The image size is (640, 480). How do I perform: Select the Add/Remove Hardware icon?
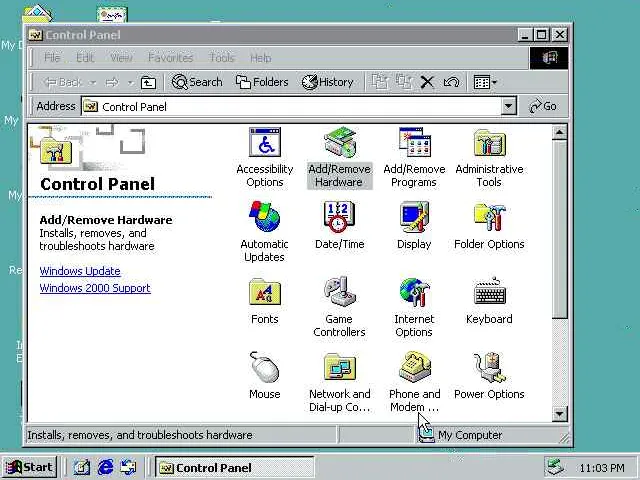coord(339,157)
